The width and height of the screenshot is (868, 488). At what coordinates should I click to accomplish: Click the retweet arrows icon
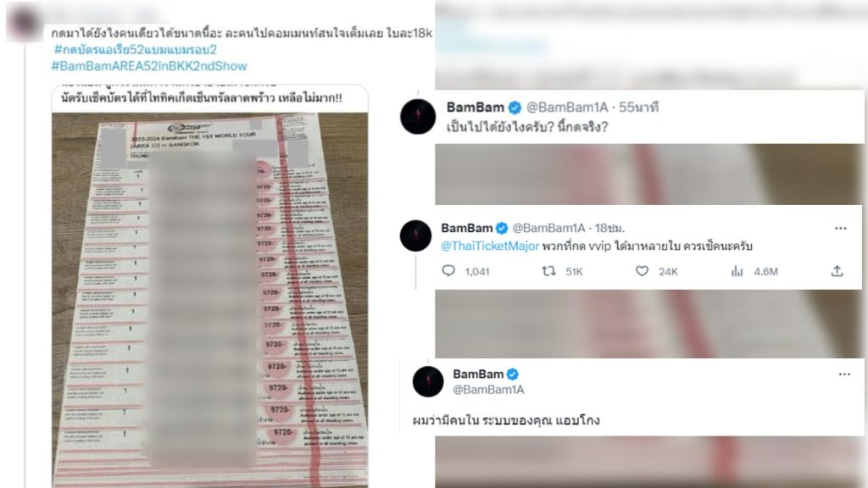(x=548, y=271)
